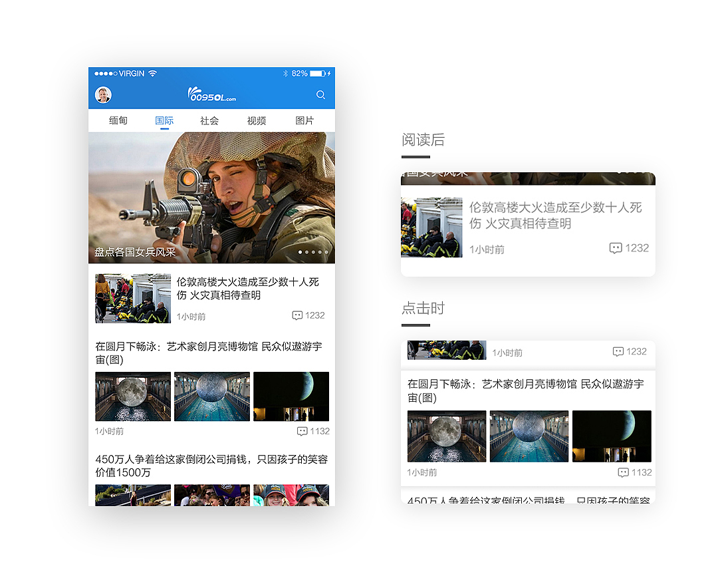The image size is (718, 588).
Task: Tap the first moon photo thumbnail
Action: point(132,396)
